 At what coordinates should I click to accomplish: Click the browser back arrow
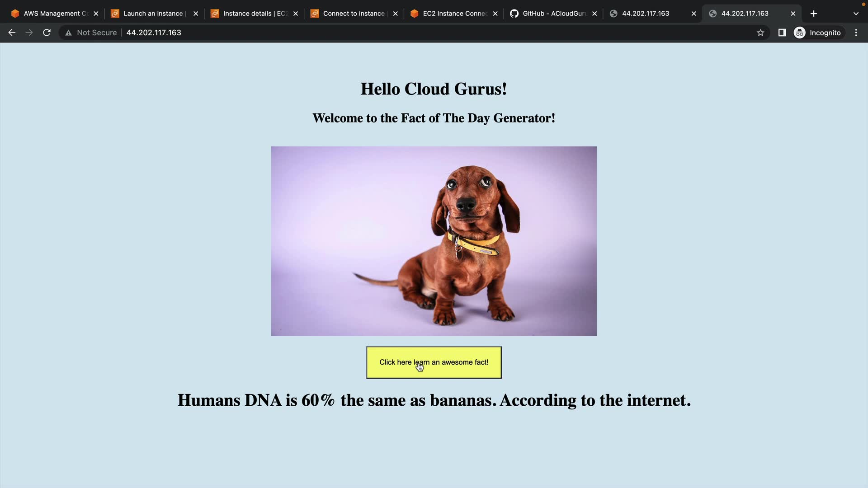(x=12, y=33)
